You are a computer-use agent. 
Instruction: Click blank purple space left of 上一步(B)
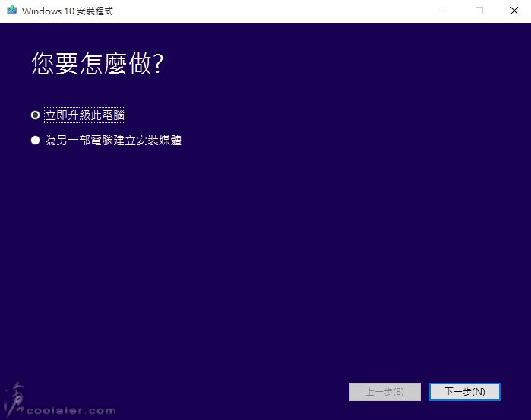click(x=228, y=392)
